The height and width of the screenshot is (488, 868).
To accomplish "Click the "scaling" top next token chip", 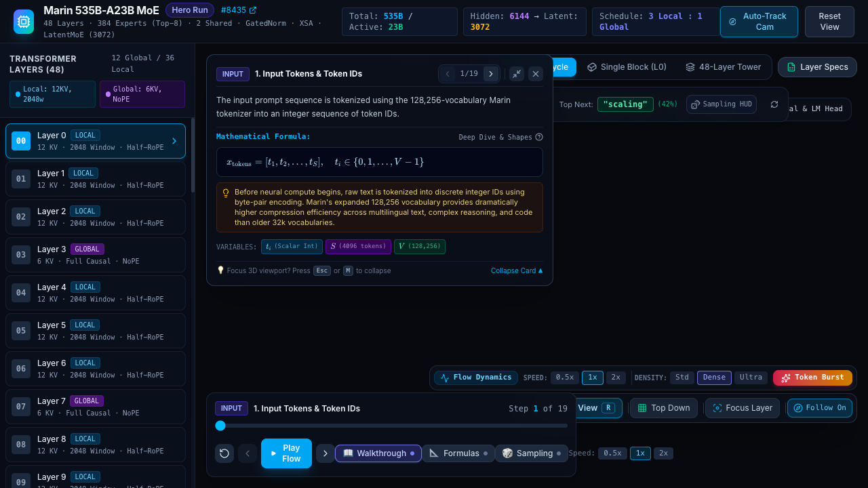I will pyautogui.click(x=625, y=104).
